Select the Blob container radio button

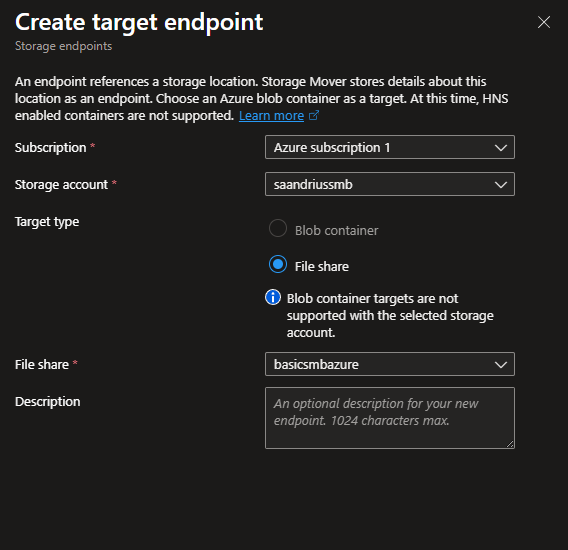(278, 228)
